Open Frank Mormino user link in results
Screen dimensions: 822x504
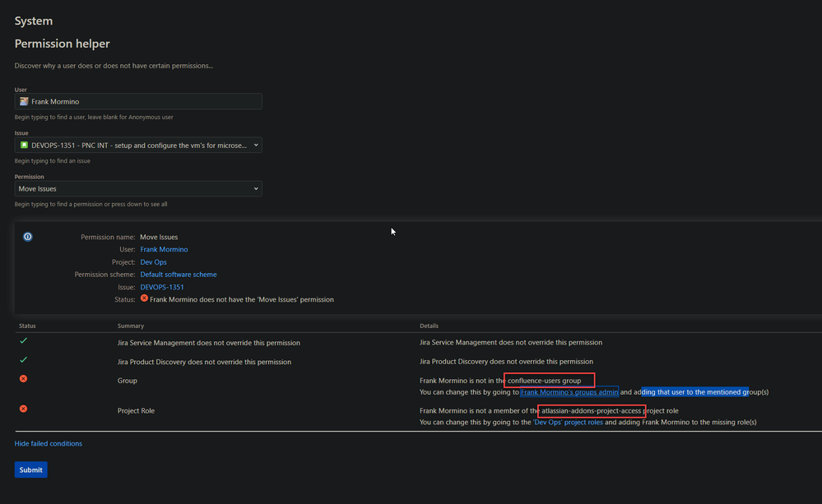click(x=164, y=249)
